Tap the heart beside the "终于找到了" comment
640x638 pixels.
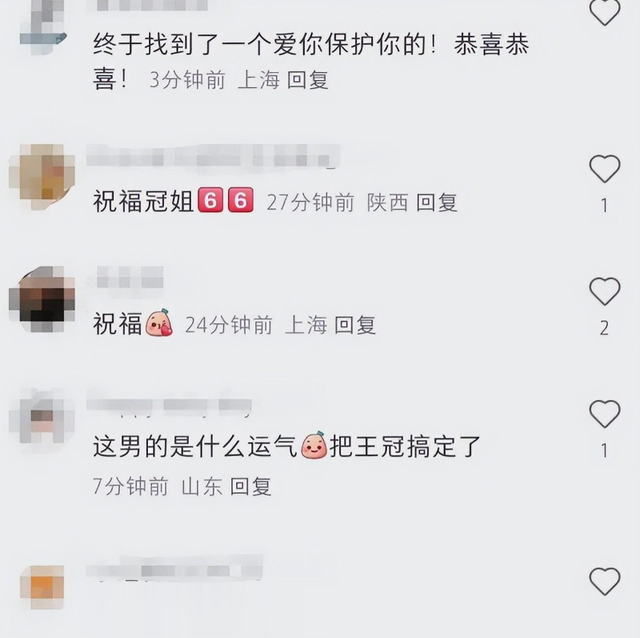point(604,11)
